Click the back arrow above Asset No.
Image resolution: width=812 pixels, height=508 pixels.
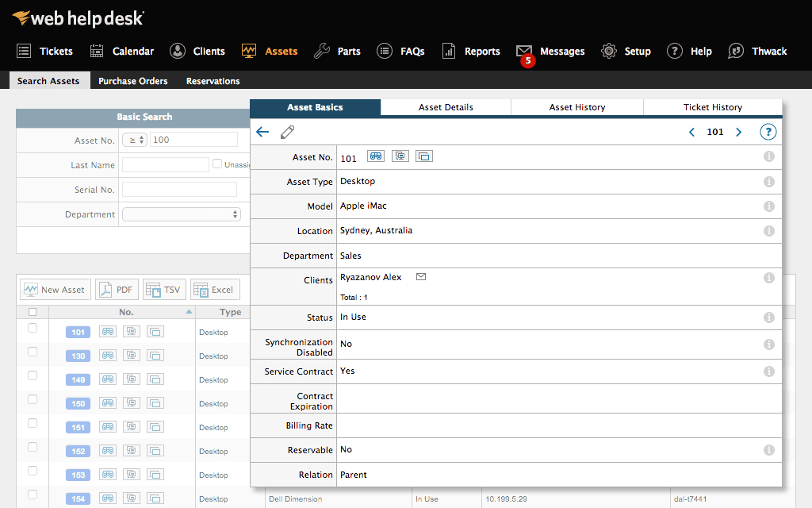(262, 132)
